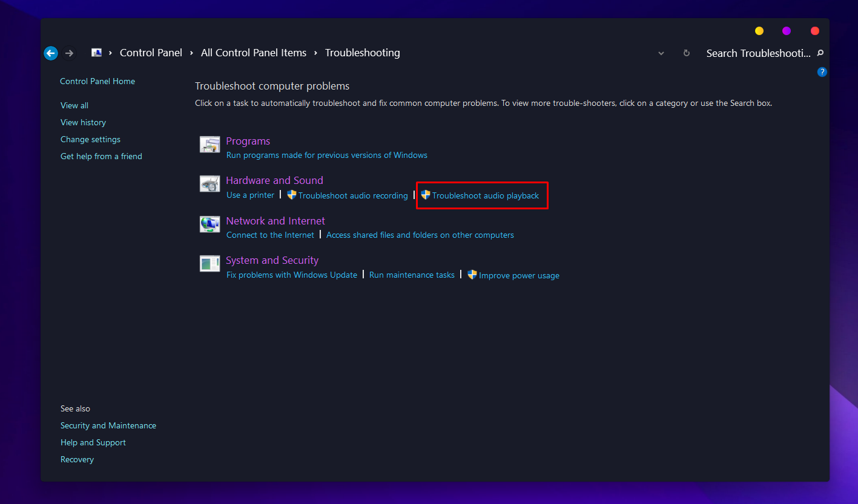858x504 pixels.
Task: Expand chevron before Control Panel breadcrumb
Action: pos(111,53)
